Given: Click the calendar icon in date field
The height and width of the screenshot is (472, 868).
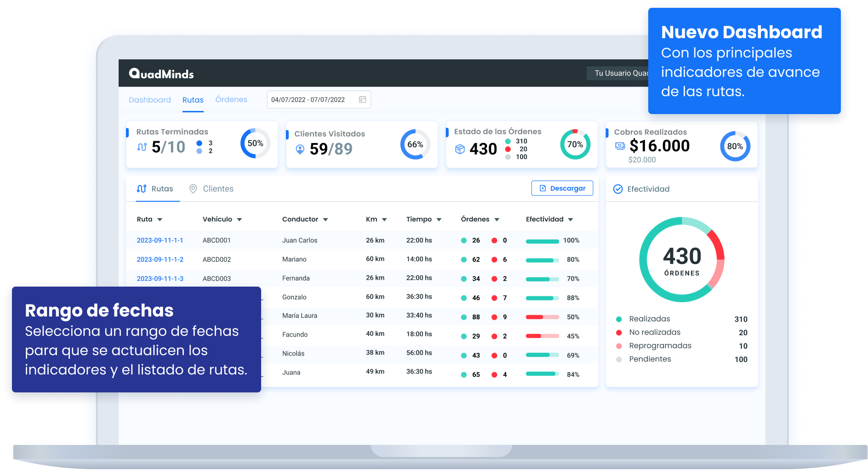Looking at the screenshot, I should pos(362,99).
